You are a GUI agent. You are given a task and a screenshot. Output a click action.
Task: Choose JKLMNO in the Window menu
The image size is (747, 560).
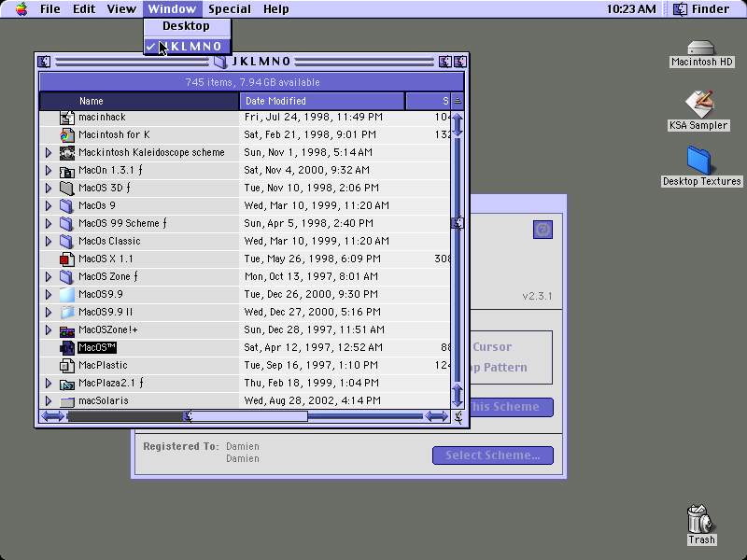pyautogui.click(x=188, y=46)
